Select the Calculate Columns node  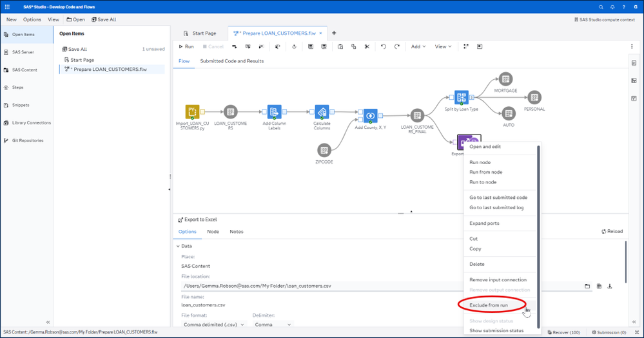(322, 111)
